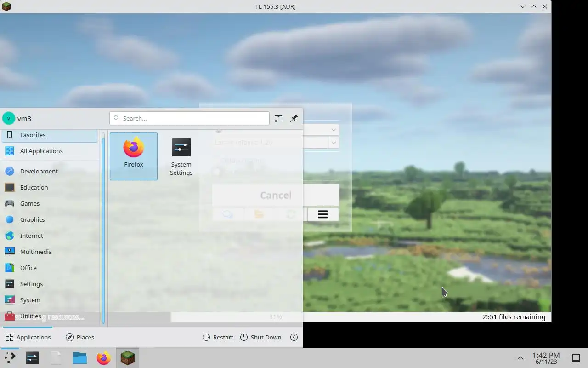
Task: Open the Multimedia category
Action: (50, 252)
